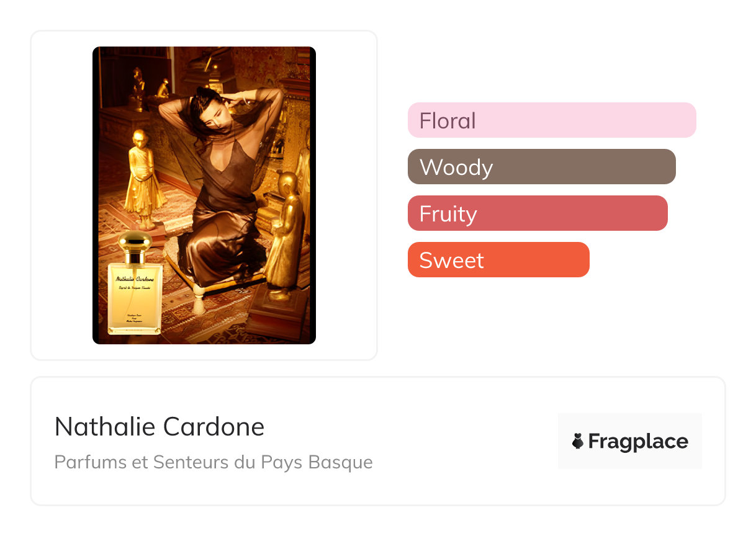Click the word Sweet label

451,260
